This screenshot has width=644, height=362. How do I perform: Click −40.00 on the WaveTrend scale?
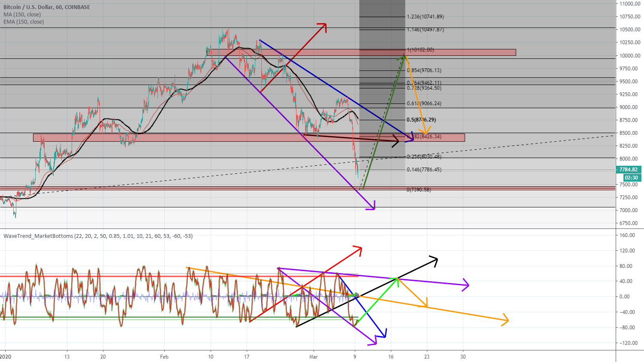[626, 312]
